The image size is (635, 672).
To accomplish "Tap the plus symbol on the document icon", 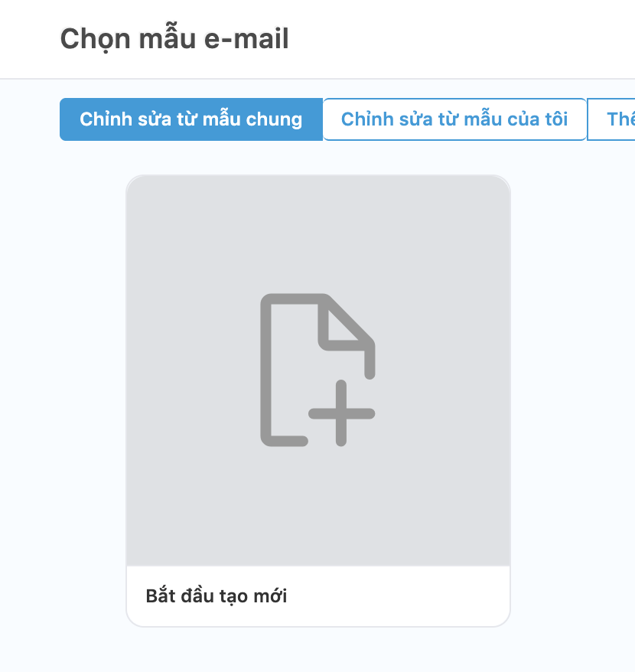I will [x=341, y=413].
